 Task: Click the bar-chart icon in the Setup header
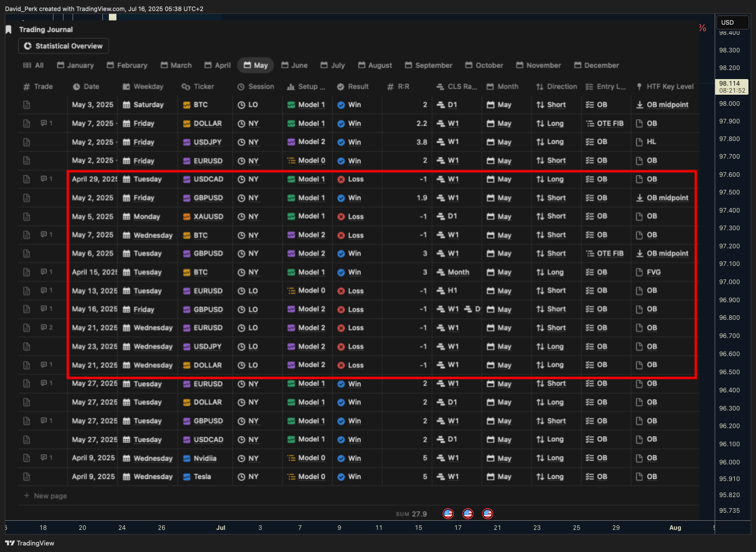[291, 87]
